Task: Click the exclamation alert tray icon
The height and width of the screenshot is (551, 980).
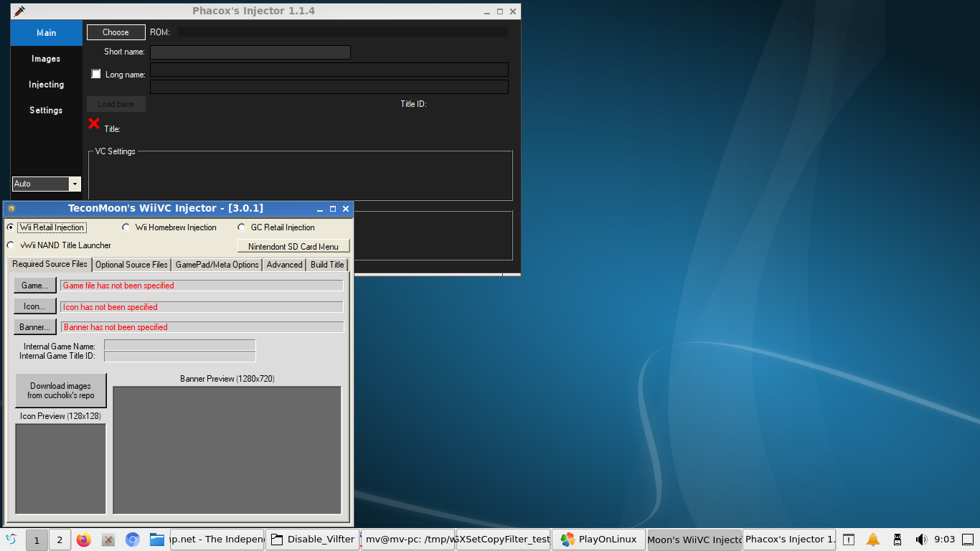Action: pyautogui.click(x=849, y=540)
